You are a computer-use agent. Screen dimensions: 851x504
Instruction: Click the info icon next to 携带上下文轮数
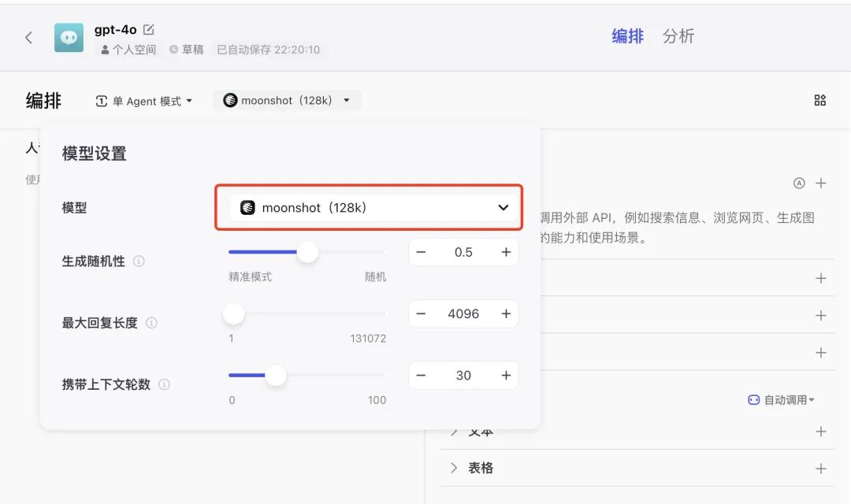164,384
